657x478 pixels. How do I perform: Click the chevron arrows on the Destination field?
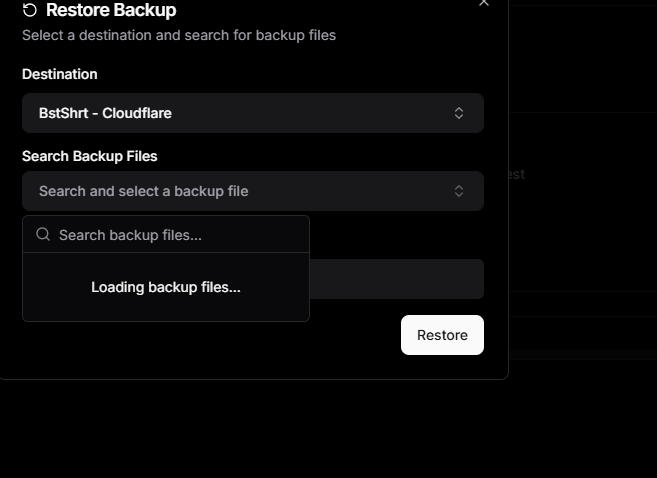point(459,113)
